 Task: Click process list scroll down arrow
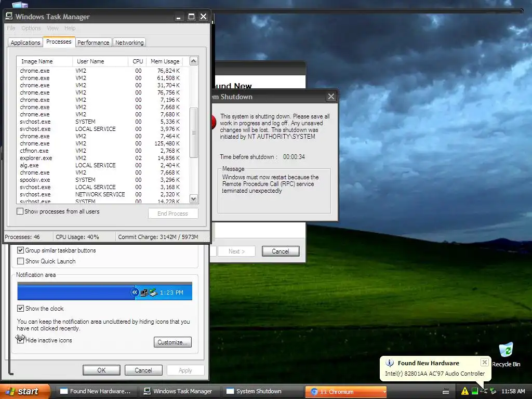click(x=194, y=199)
